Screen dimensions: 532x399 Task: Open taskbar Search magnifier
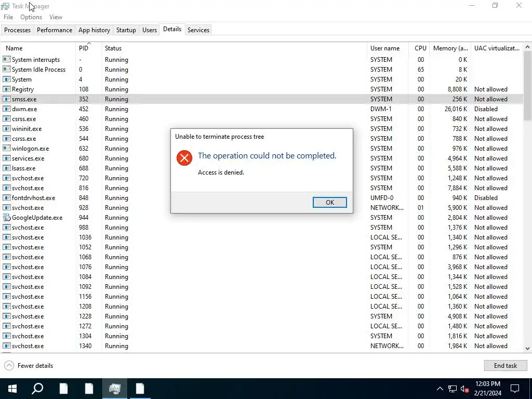pyautogui.click(x=37, y=389)
